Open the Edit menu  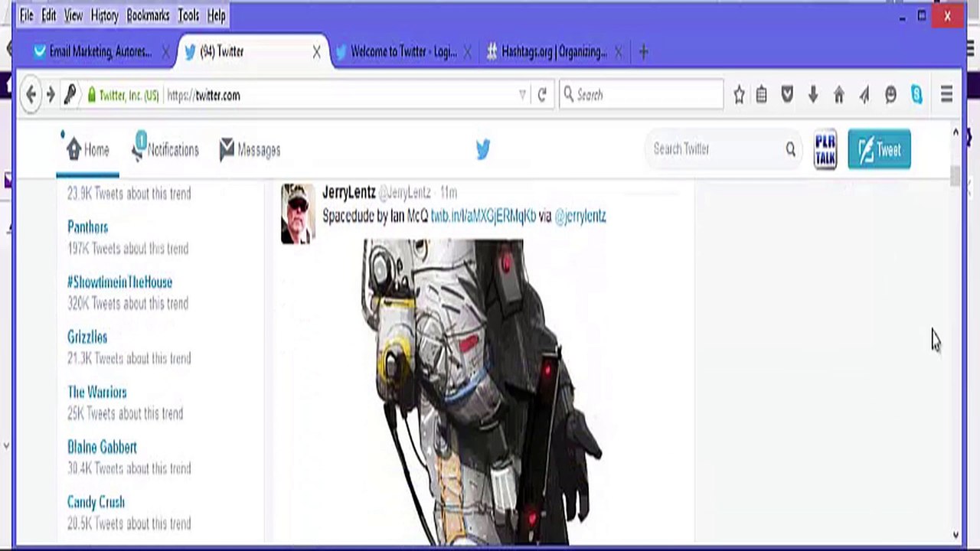click(x=49, y=15)
